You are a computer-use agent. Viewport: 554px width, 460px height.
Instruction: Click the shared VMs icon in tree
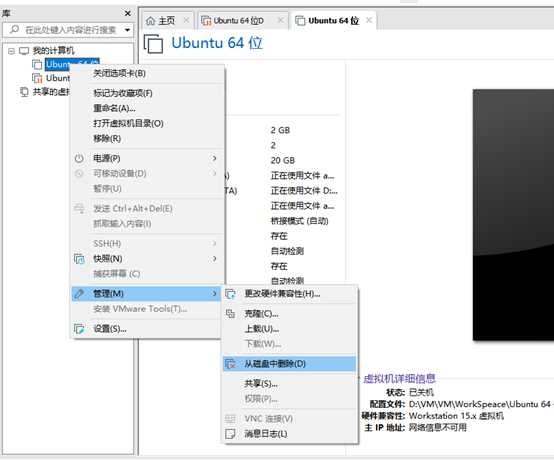(x=24, y=92)
